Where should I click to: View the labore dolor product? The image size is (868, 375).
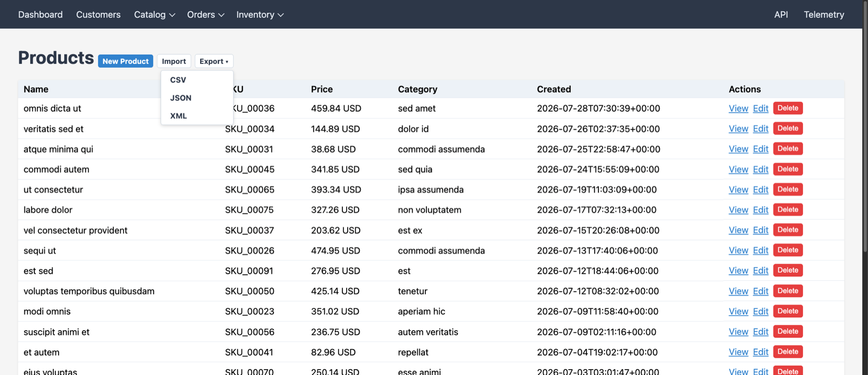[738, 210]
